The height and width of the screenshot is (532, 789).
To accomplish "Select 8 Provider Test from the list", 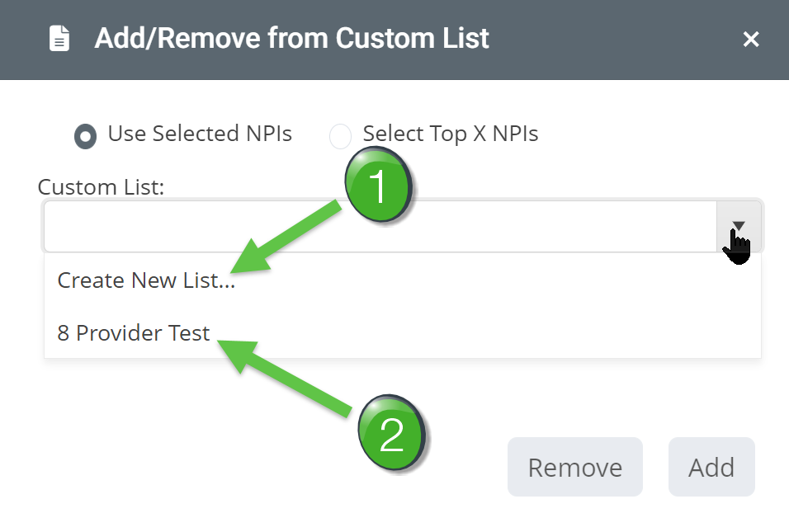I will 133,333.
